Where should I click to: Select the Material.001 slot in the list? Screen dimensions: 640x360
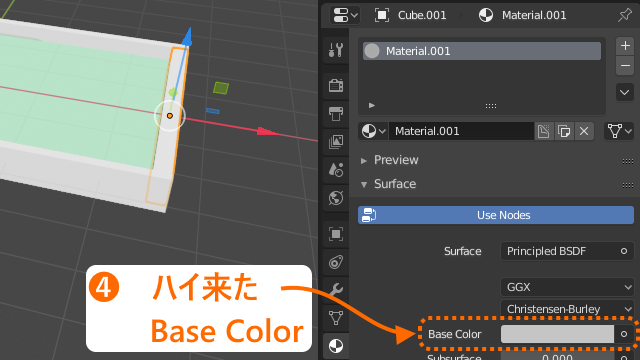pyautogui.click(x=482, y=51)
